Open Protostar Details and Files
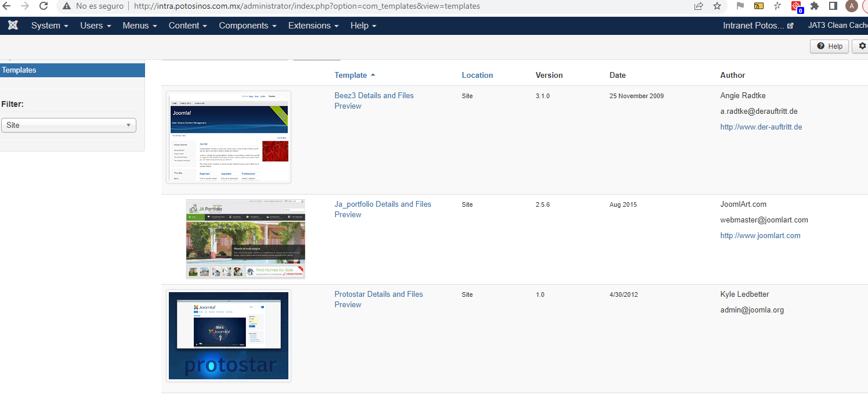 (379, 294)
